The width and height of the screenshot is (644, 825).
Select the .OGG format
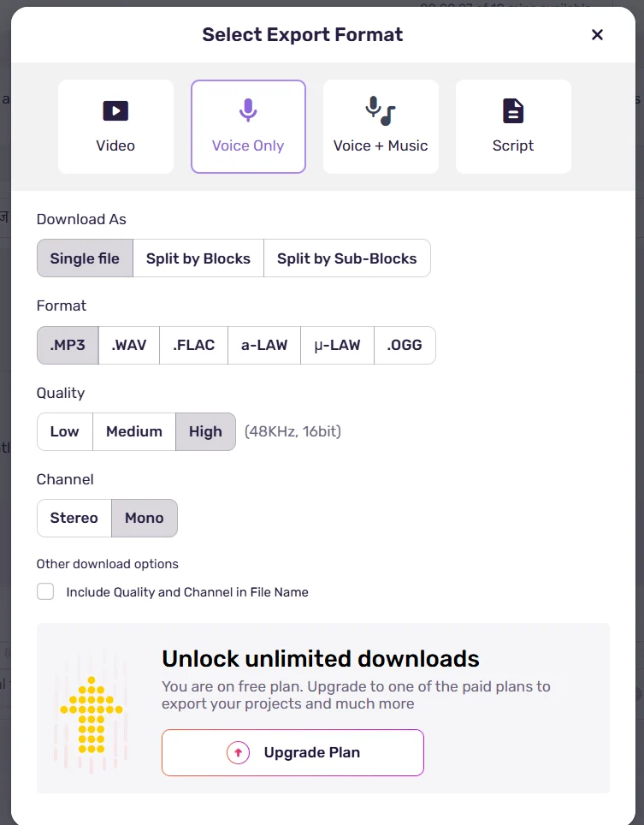tap(405, 345)
